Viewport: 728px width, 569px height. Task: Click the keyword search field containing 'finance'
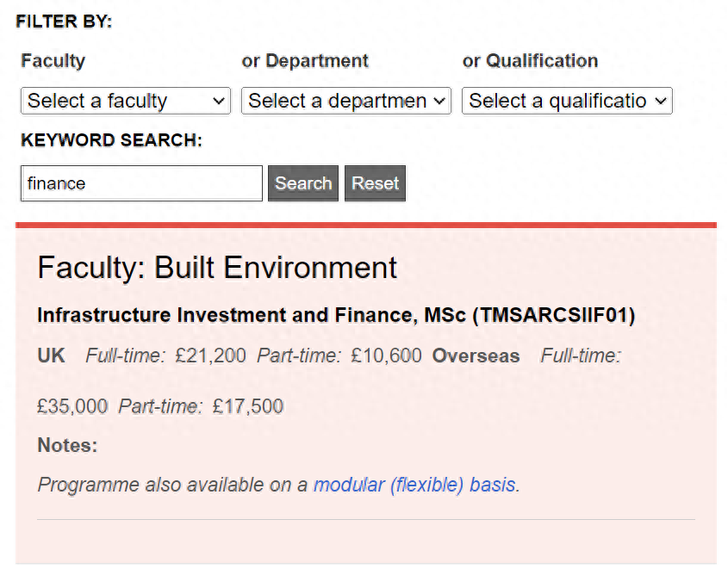141,183
